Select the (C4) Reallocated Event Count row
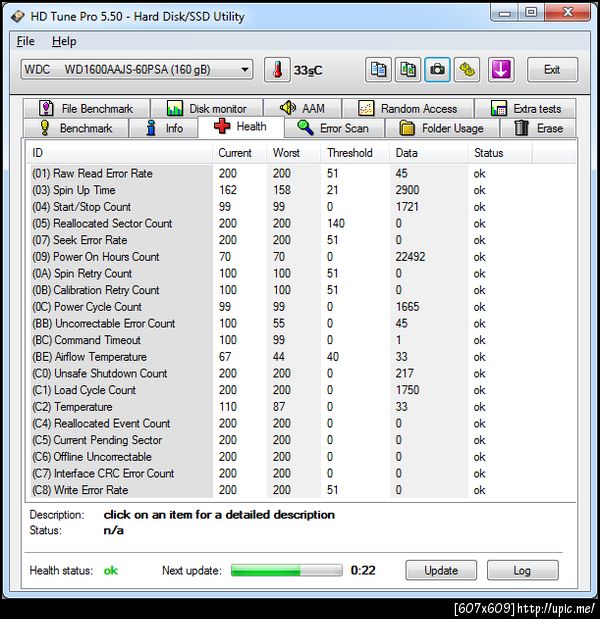Screen dimensions: 600x619 click(302, 423)
